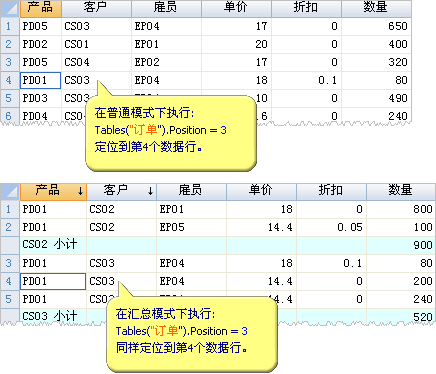Screen dimensions: 436x374
Task: Select row header 1 in top table
Action: point(10,26)
